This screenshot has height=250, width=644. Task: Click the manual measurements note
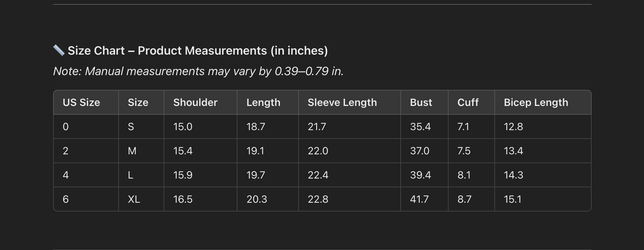[198, 71]
